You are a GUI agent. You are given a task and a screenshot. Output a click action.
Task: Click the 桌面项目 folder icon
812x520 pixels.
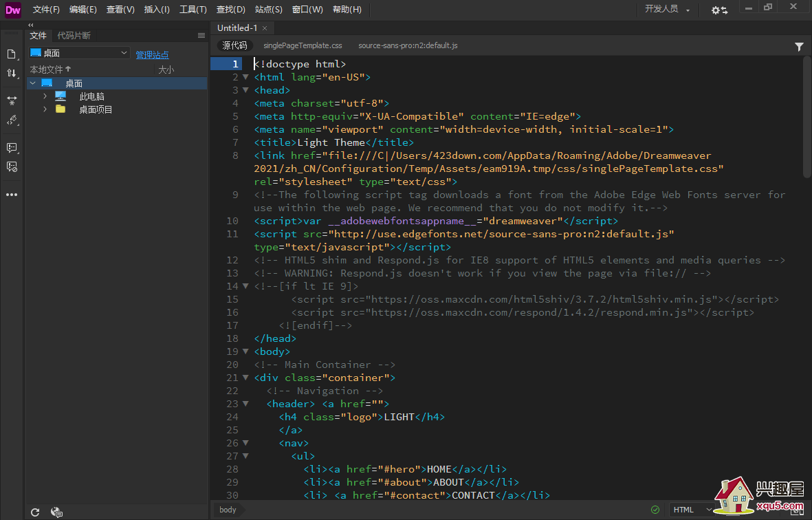[61, 109]
